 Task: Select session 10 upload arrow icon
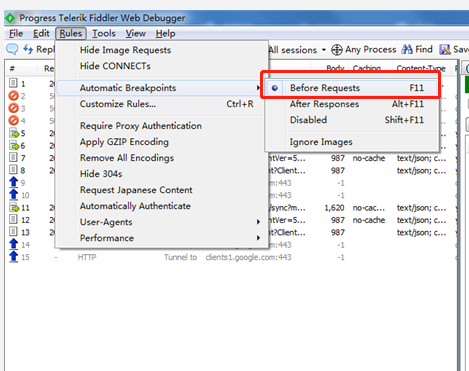pos(14,195)
